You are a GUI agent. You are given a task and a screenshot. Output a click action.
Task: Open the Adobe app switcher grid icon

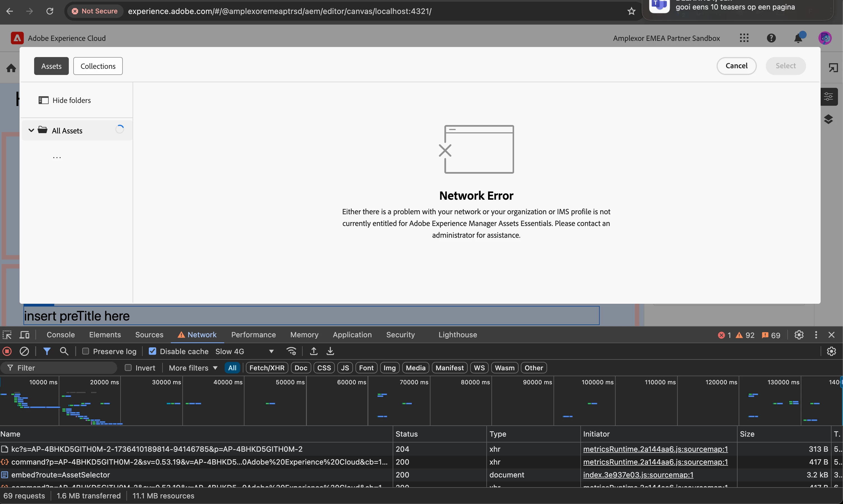[744, 38]
